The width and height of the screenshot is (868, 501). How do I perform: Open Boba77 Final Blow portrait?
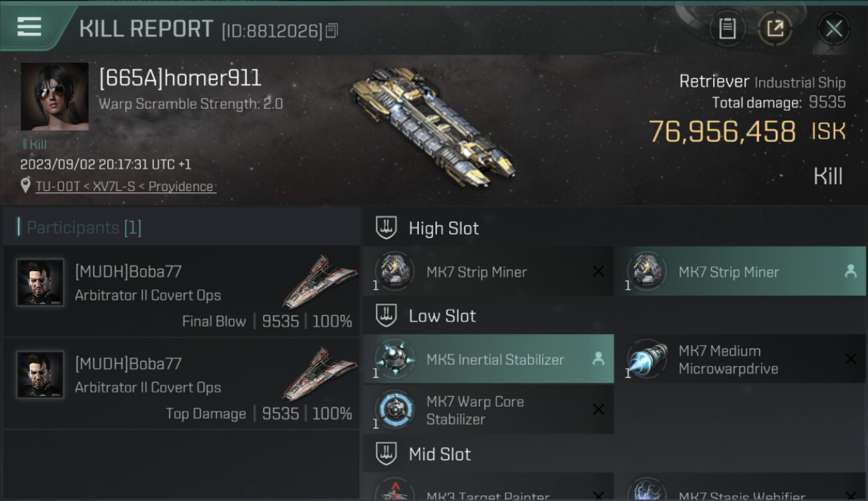(x=40, y=283)
